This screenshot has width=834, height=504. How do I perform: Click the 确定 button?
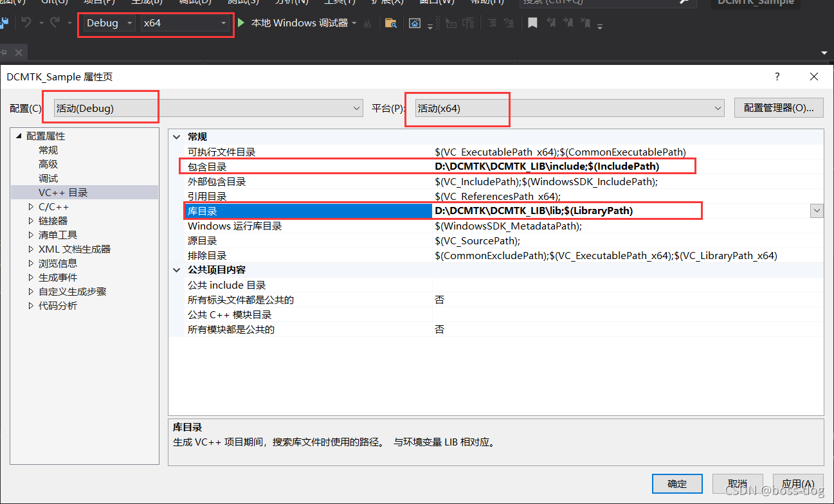[677, 483]
